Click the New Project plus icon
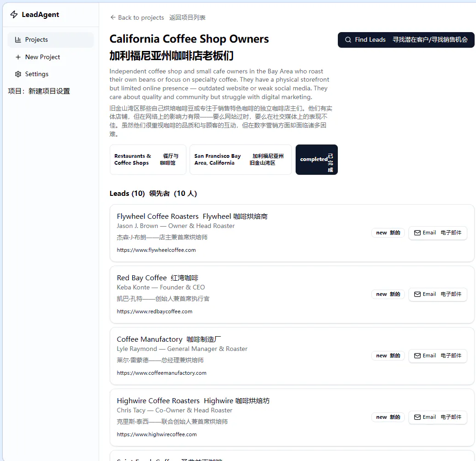The height and width of the screenshot is (461, 476). (18, 57)
